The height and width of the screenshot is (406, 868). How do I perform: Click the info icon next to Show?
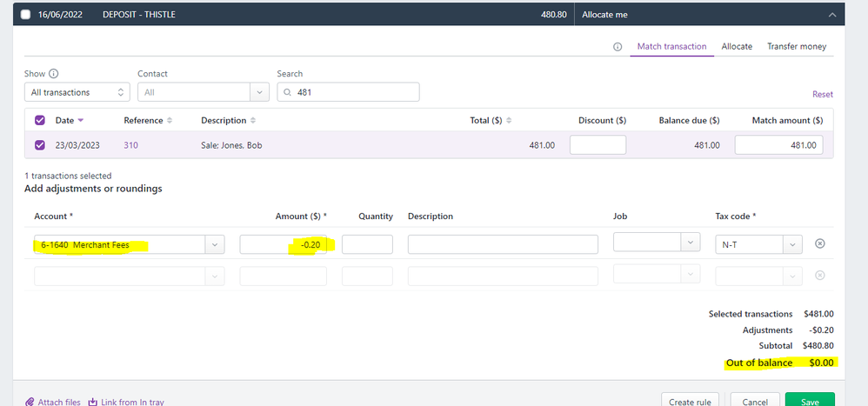[54, 74]
